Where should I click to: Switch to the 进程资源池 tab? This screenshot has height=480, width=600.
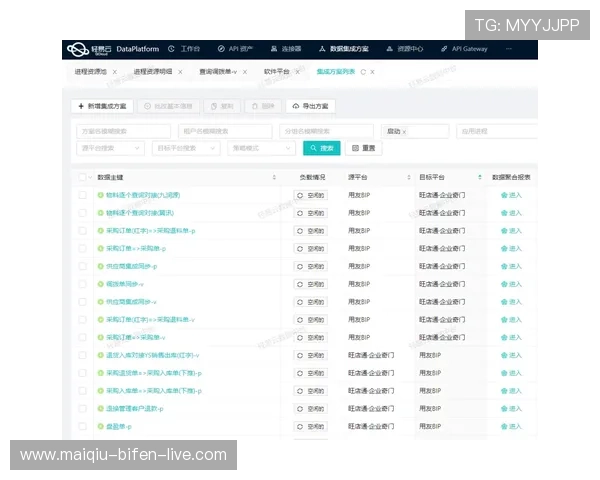point(90,72)
